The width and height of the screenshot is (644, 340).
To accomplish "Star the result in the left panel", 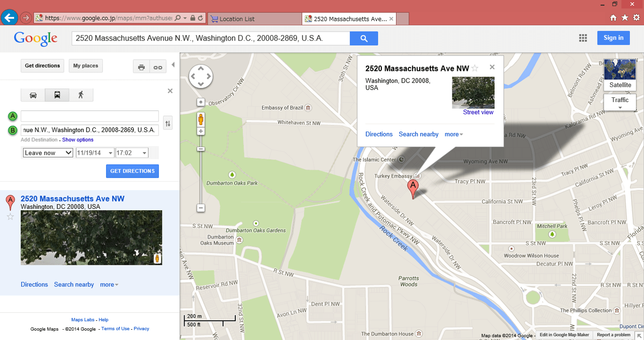I will click(x=10, y=217).
